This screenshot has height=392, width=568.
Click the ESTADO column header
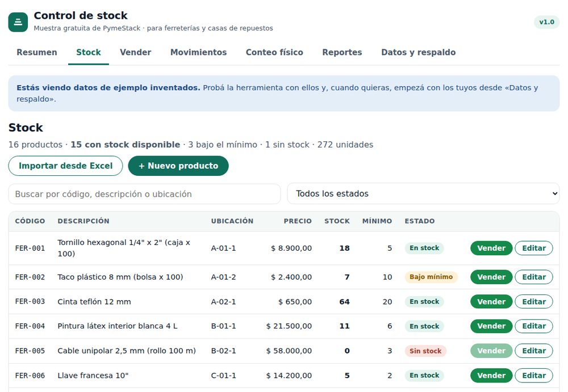click(x=420, y=221)
